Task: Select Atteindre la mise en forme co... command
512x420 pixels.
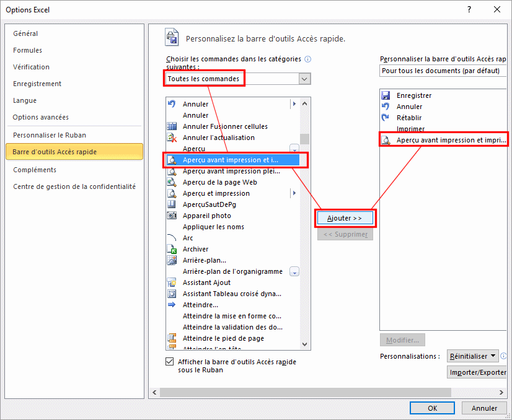Action: 232,316
